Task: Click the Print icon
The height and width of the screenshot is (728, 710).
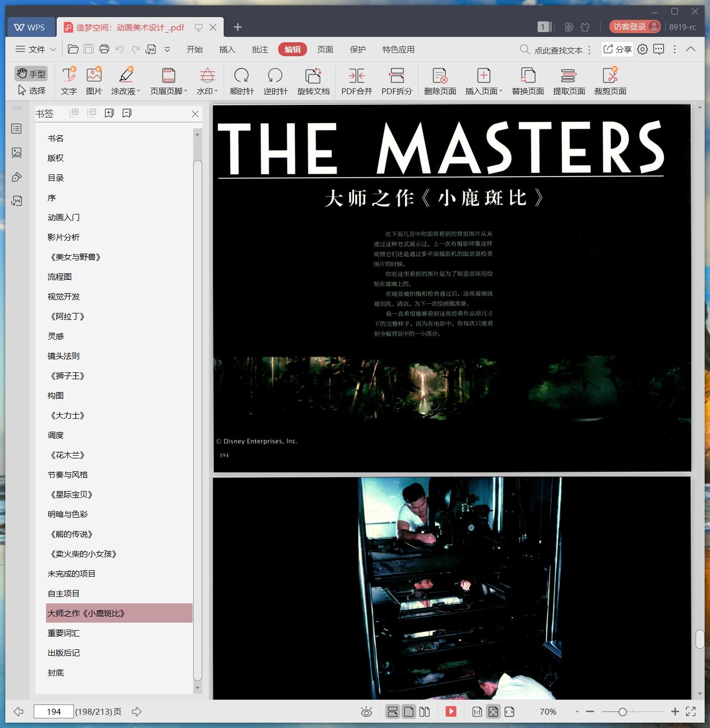Action: pos(104,49)
